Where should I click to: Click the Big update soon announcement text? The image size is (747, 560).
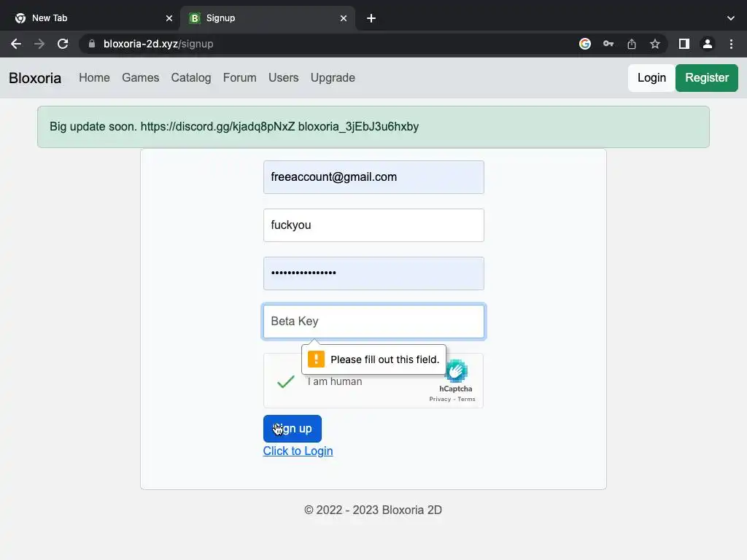click(x=234, y=127)
